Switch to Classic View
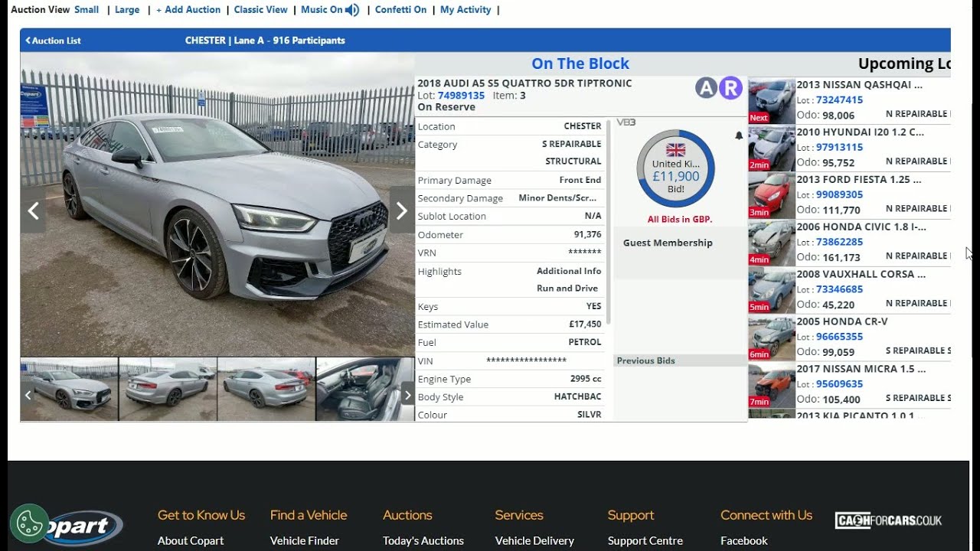Viewport: 980px width, 551px height. coord(260,10)
